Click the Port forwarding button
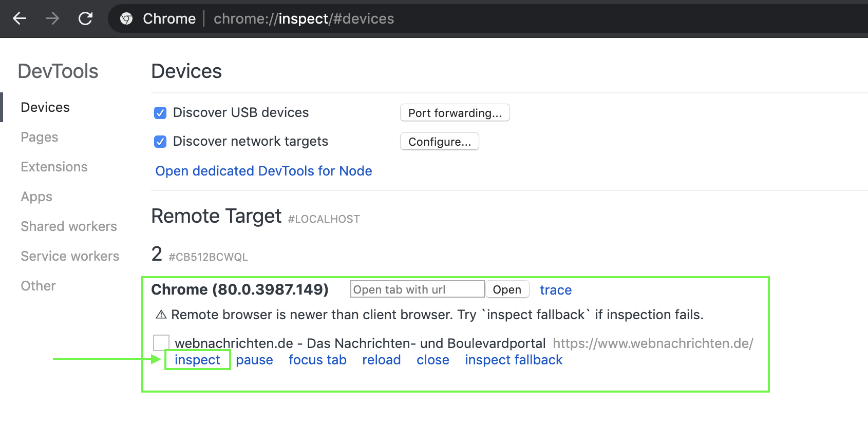868x428 pixels. [x=455, y=113]
